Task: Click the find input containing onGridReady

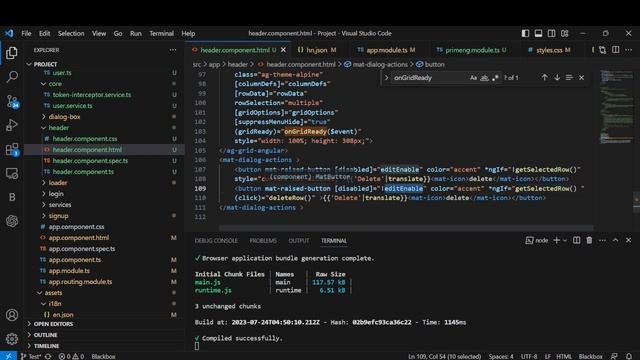Action: tap(429, 78)
